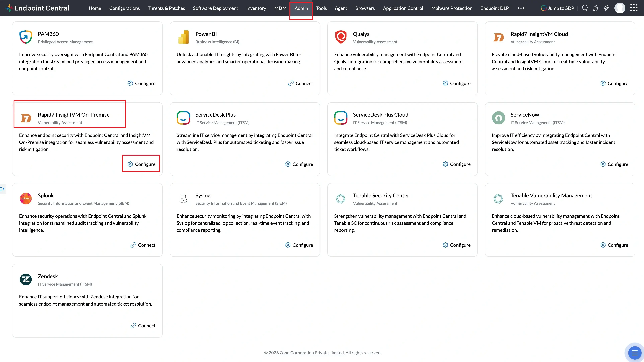
Task: Click the ServiceDesk Plus Cloud logo
Action: click(x=341, y=118)
